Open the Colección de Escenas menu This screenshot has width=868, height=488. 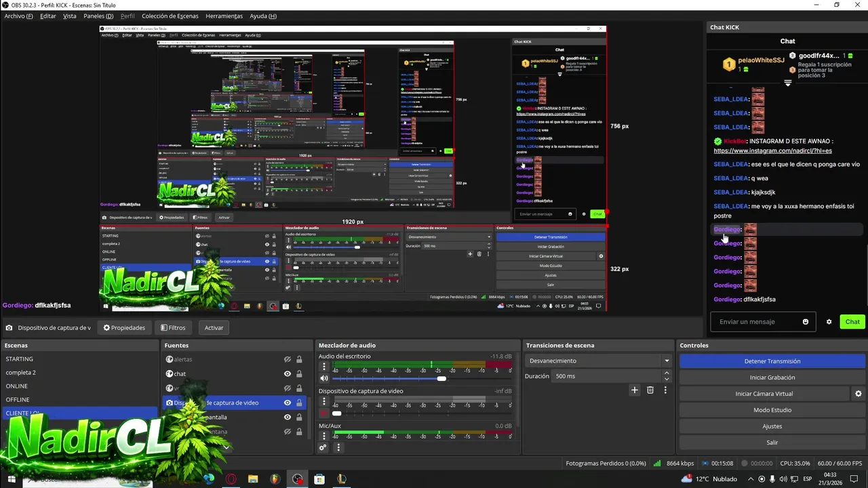[x=170, y=16]
